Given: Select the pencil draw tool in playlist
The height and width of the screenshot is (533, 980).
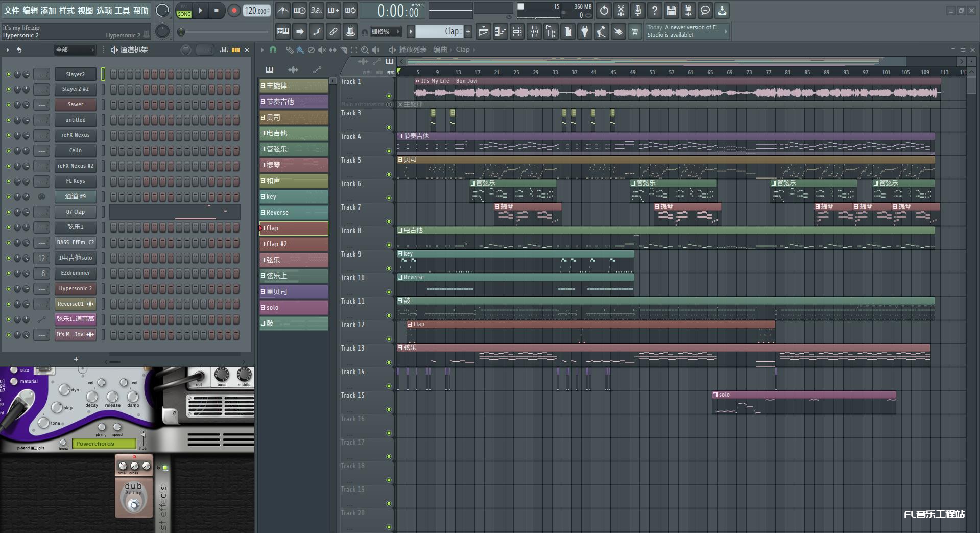Looking at the screenshot, I should point(290,50).
